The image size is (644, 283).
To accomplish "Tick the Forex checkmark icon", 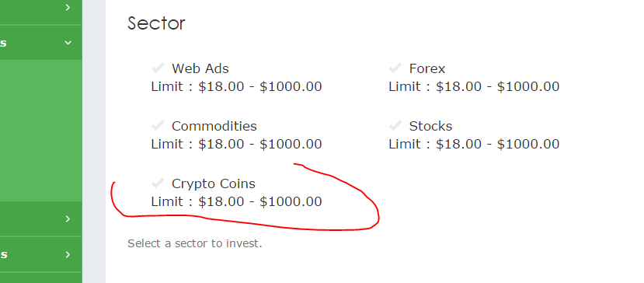I will click(x=395, y=68).
